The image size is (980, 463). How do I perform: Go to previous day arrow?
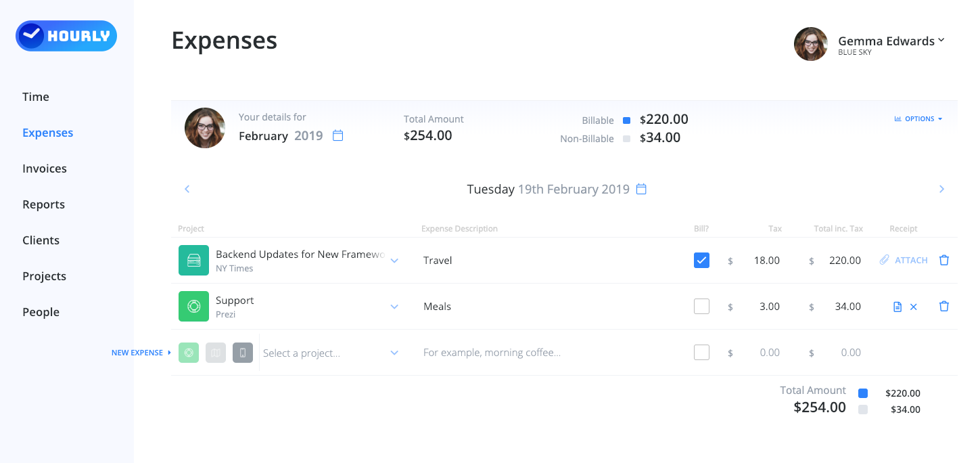point(187,189)
